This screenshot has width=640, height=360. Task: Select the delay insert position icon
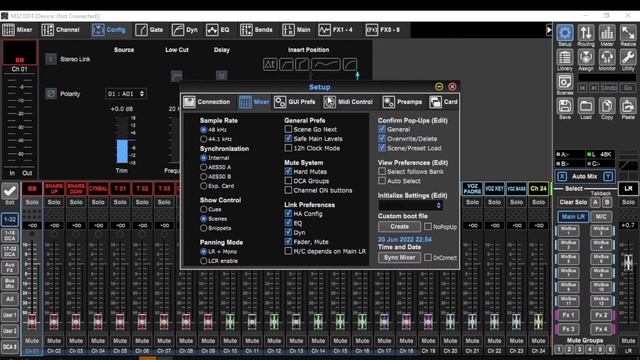pos(270,64)
